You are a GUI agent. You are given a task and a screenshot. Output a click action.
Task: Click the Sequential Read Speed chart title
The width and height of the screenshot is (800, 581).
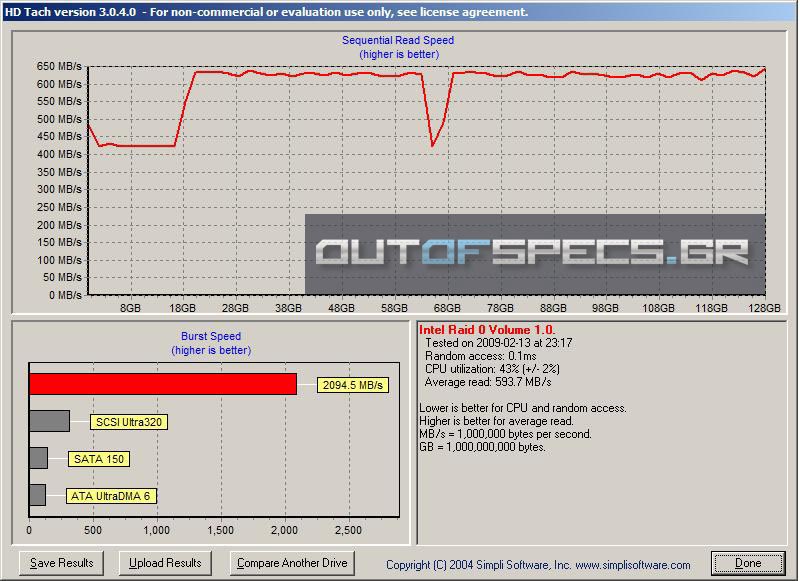point(398,40)
